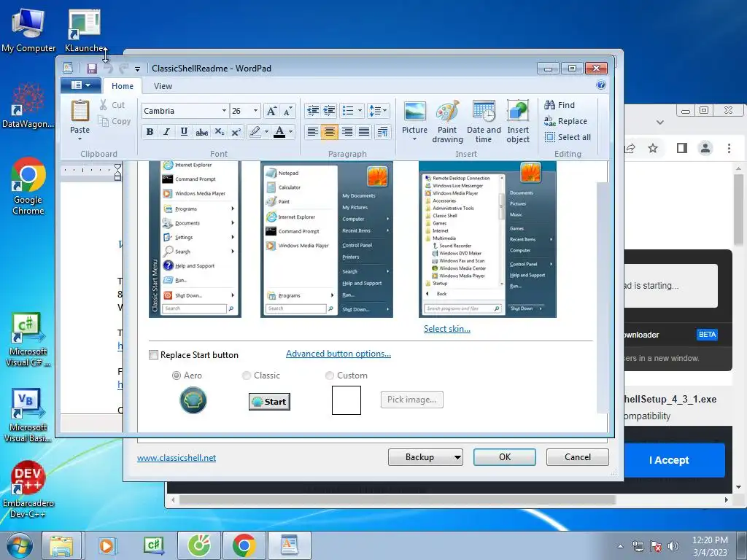Click Find in the Editing group
This screenshot has width=747, height=560.
(x=560, y=105)
